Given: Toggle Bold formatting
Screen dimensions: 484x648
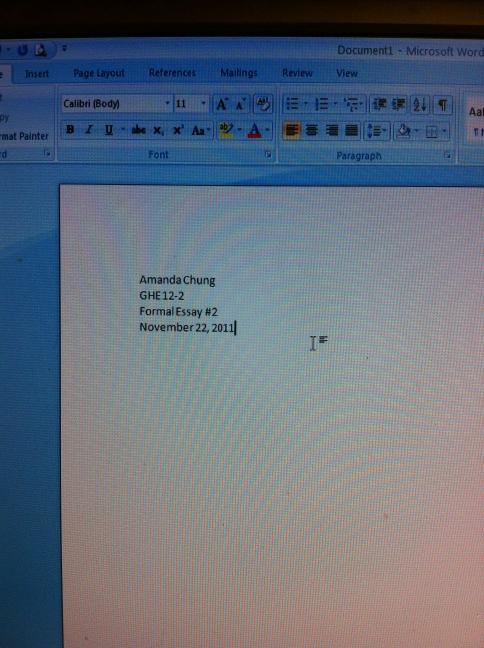Looking at the screenshot, I should coord(70,130).
